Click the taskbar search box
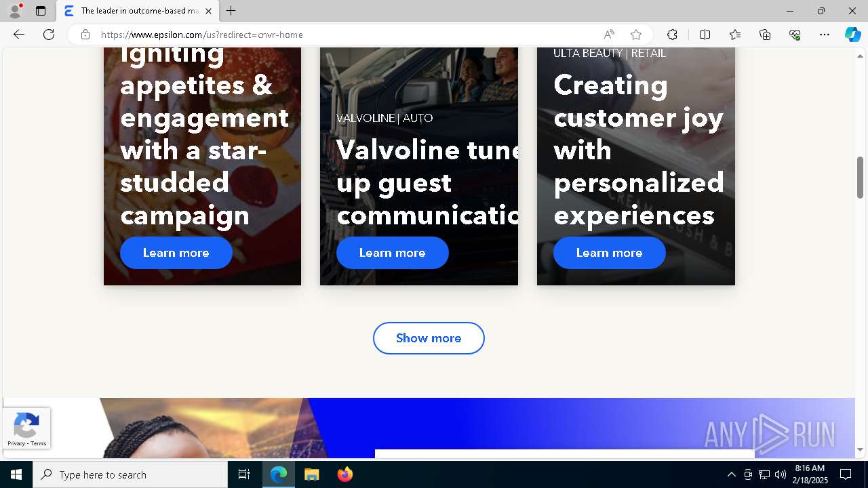 click(130, 474)
